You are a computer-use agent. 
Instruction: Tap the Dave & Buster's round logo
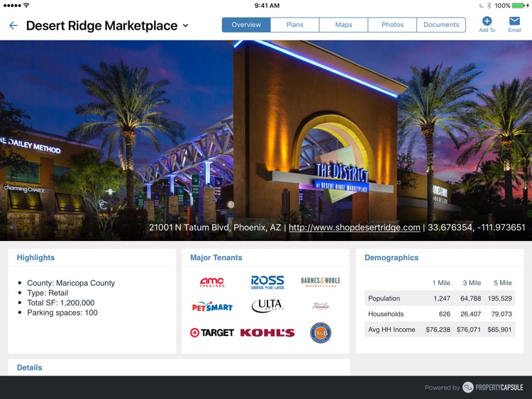(x=321, y=332)
